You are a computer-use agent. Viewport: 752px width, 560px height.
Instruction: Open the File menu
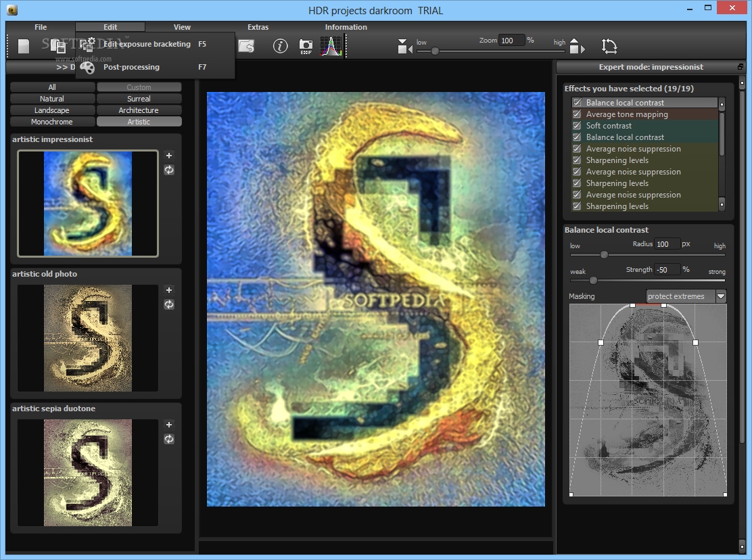[41, 27]
